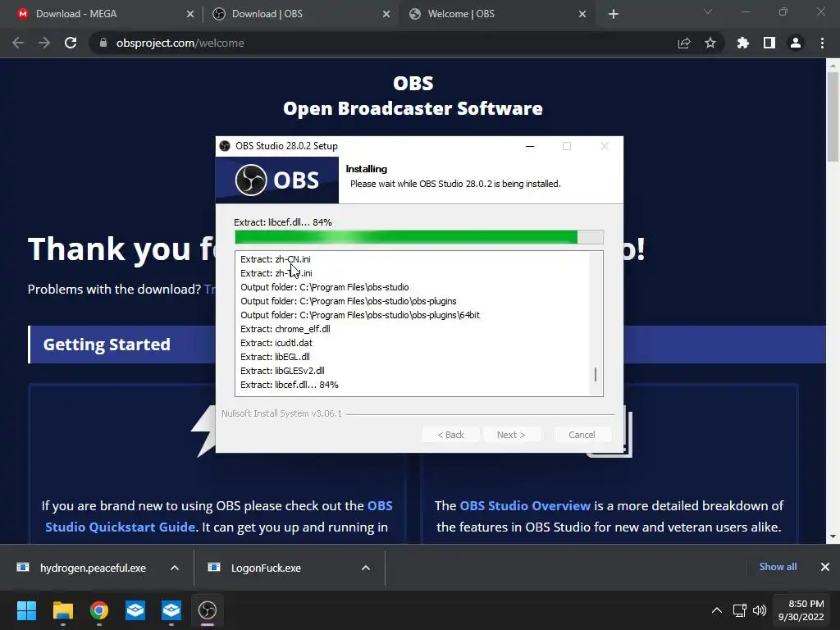Image resolution: width=840 pixels, height=630 pixels.
Task: Select the 'Extract: libEGL.dll' log entry
Action: pos(275,357)
